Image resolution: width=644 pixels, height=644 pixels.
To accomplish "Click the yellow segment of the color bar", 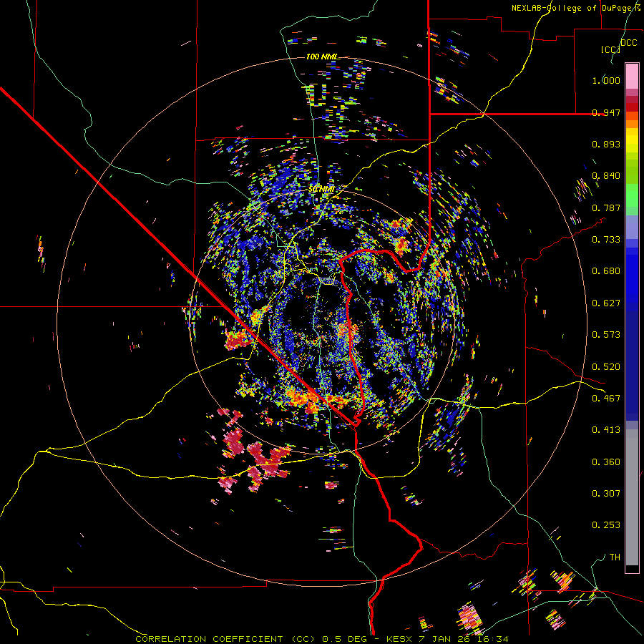I will pos(632,140).
